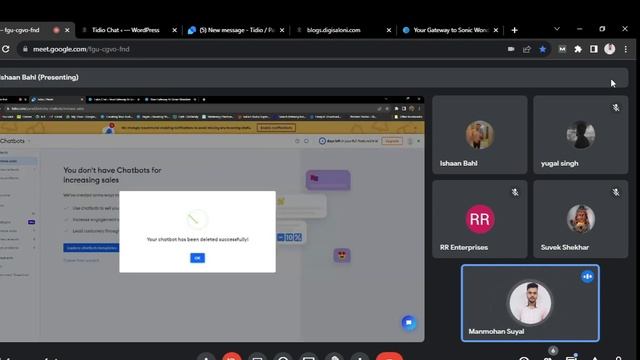Click Upgrade button in shared Tidio screen

click(392, 141)
